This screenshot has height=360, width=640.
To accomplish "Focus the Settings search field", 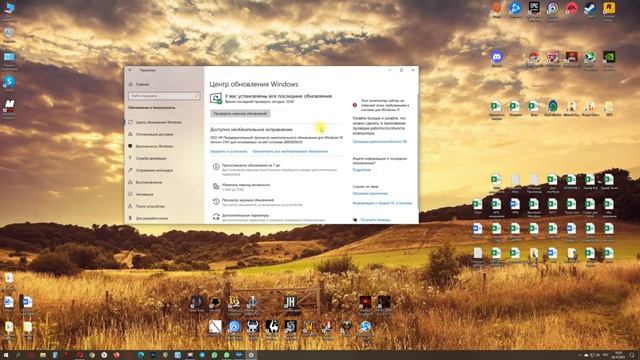I will pos(164,96).
